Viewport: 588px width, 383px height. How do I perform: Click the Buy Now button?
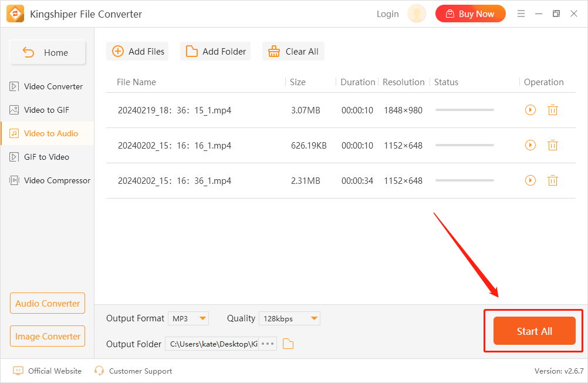[471, 14]
